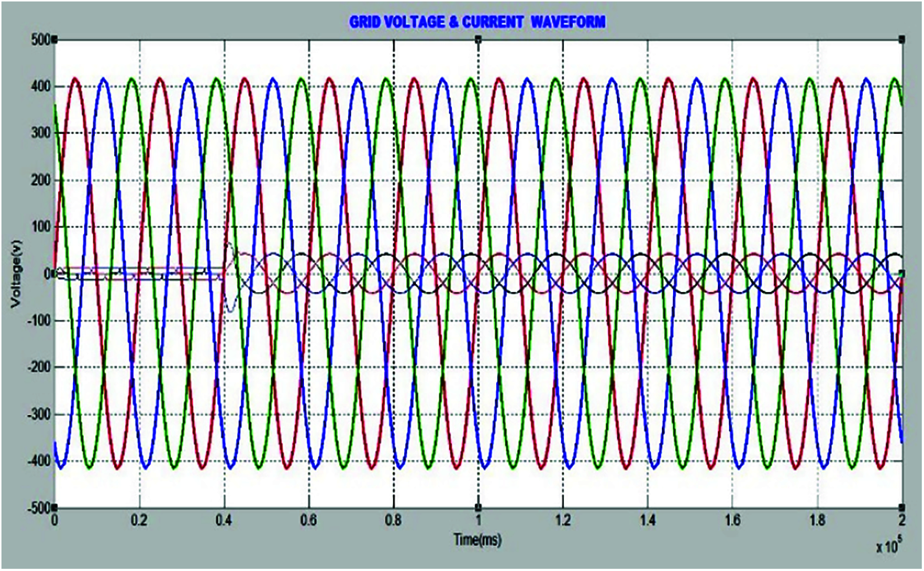Click the 200 y-axis tick label
The width and height of the screenshot is (924, 571).
tap(38, 180)
